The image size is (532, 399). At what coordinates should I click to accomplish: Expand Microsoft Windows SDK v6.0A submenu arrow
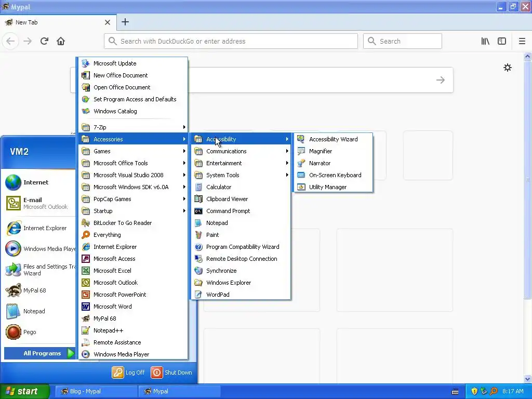pos(184,187)
